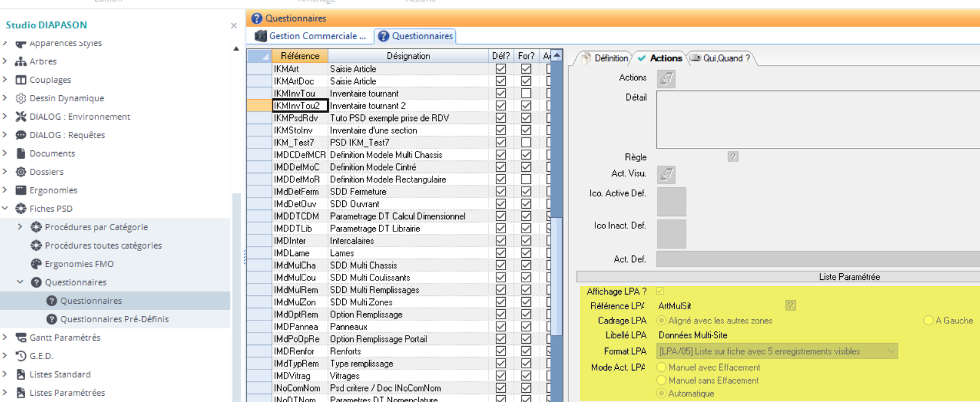Image resolution: width=980 pixels, height=402 pixels.
Task: Click the Act. Visu. icon button
Action: [666, 175]
